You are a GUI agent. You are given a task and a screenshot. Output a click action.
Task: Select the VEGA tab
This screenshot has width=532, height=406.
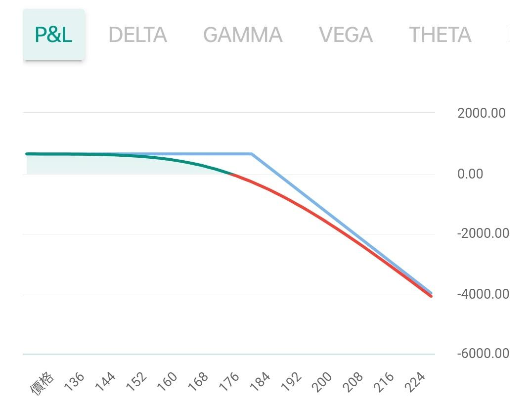[x=346, y=35]
